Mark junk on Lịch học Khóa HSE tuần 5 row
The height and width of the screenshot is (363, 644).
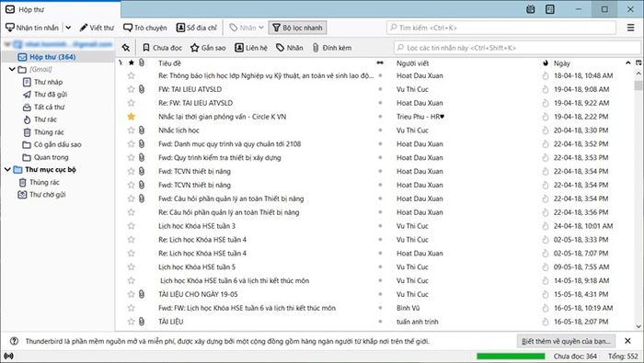546,267
